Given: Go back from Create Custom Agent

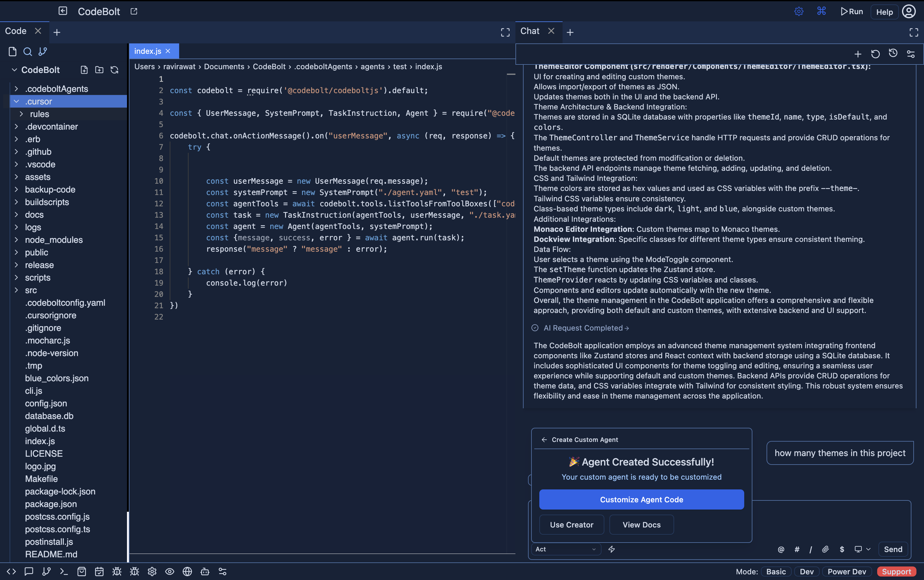Looking at the screenshot, I should click(x=544, y=440).
